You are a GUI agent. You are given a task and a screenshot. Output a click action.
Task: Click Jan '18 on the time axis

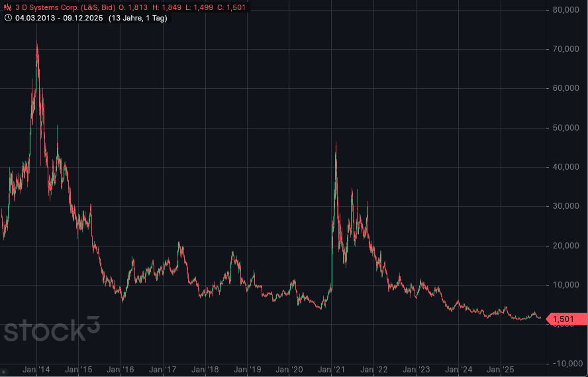pos(205,369)
